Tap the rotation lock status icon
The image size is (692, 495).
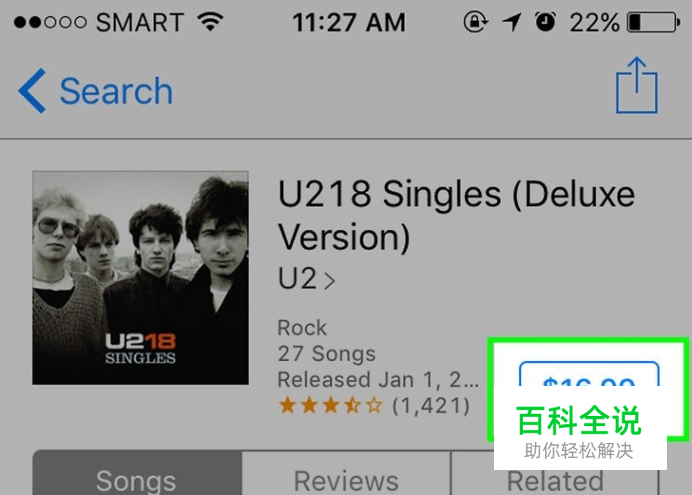click(x=475, y=22)
